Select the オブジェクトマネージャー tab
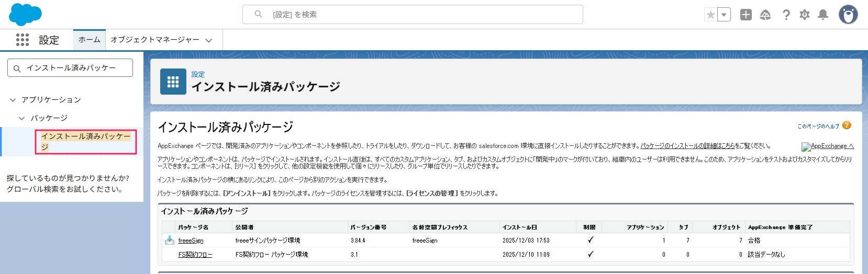The image size is (868, 274). point(155,40)
